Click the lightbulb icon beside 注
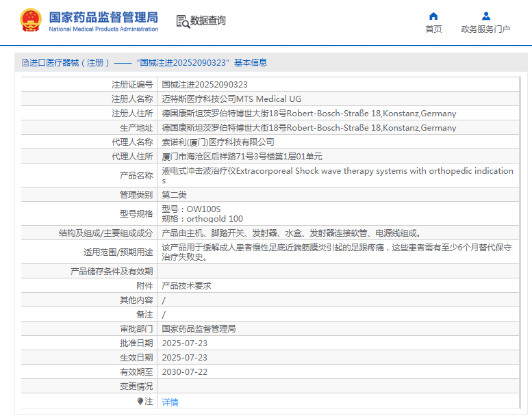 (140, 402)
